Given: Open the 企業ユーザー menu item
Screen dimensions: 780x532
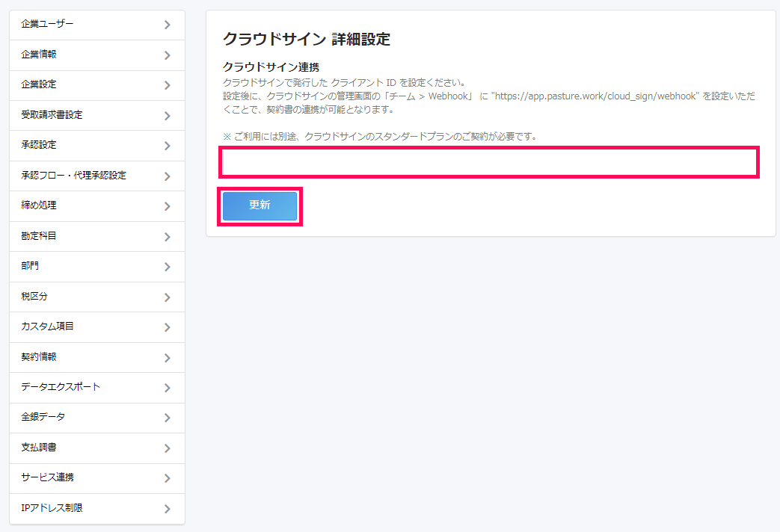Looking at the screenshot, I should (97, 25).
